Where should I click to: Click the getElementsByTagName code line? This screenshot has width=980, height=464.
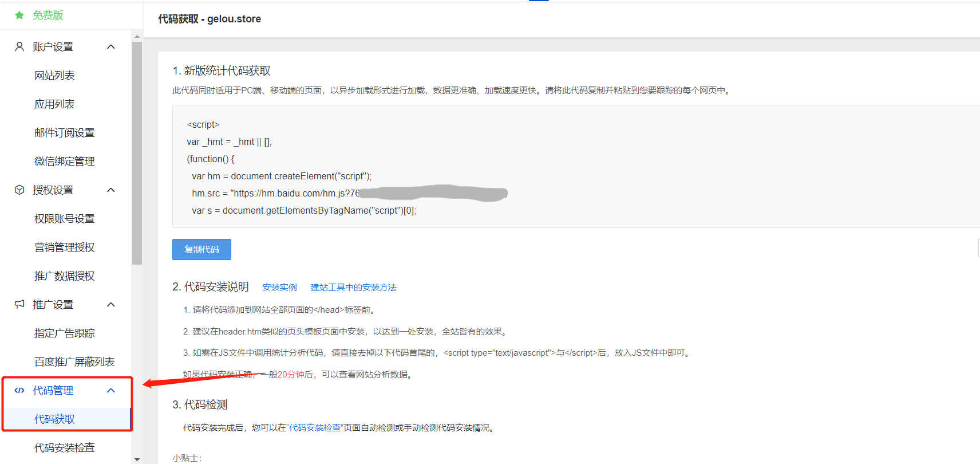[x=304, y=210]
